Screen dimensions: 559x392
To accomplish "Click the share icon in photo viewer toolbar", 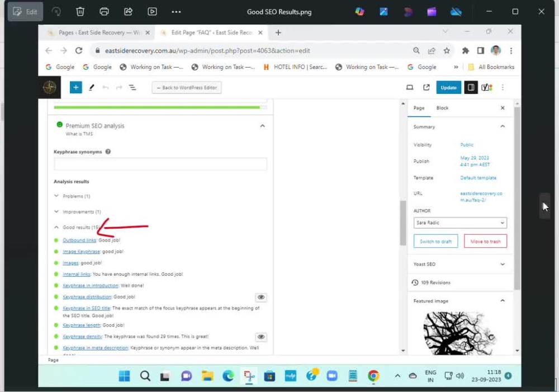I will pos(129,12).
